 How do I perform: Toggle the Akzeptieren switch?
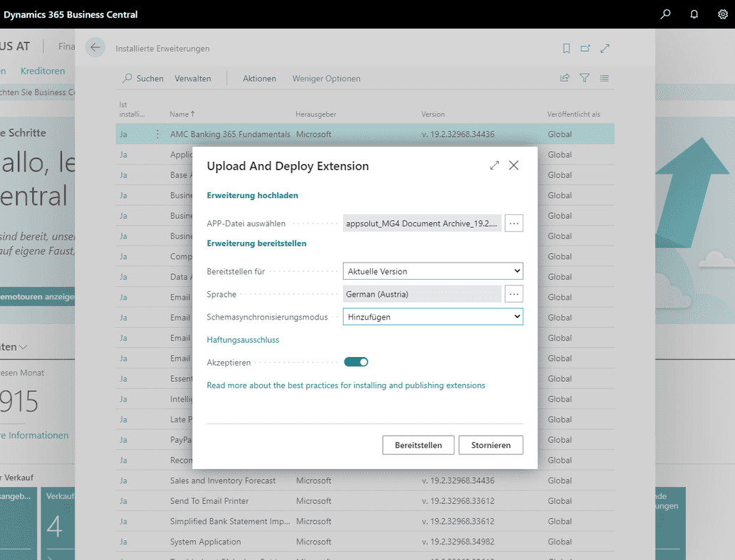pyautogui.click(x=356, y=362)
